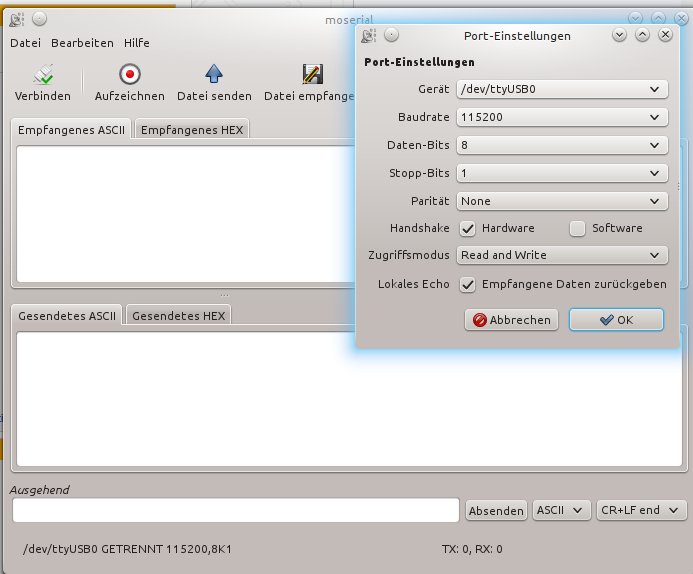Click the Verbinden connect icon
Screen dimensions: 693x574
43,74
